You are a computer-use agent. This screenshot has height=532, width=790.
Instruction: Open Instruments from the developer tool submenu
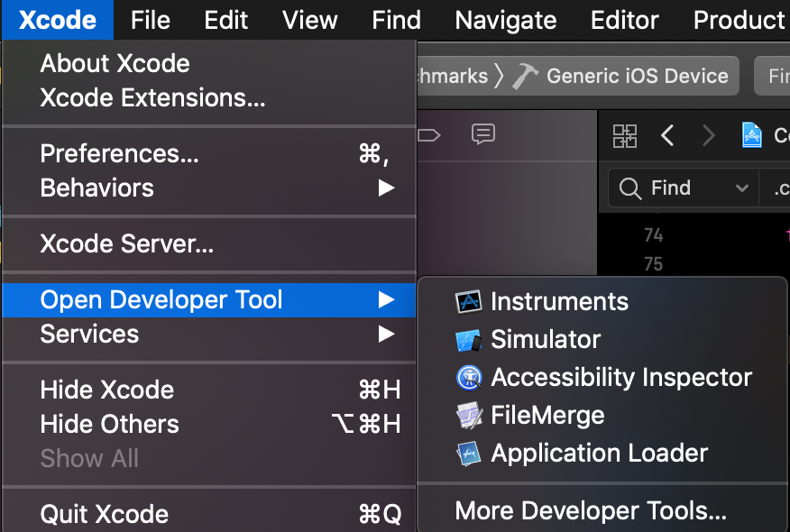tap(602, 302)
